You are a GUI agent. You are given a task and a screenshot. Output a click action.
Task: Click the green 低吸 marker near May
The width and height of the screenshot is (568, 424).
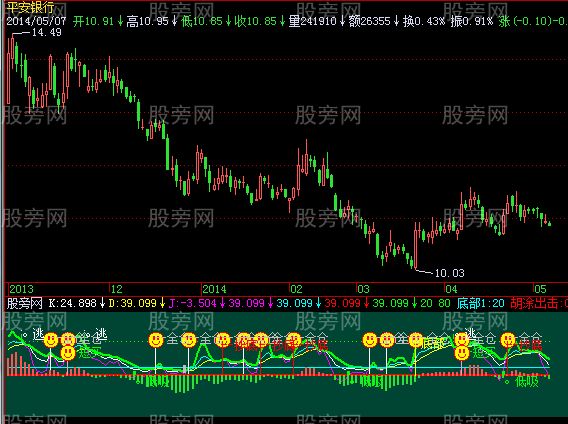pyautogui.click(x=527, y=381)
